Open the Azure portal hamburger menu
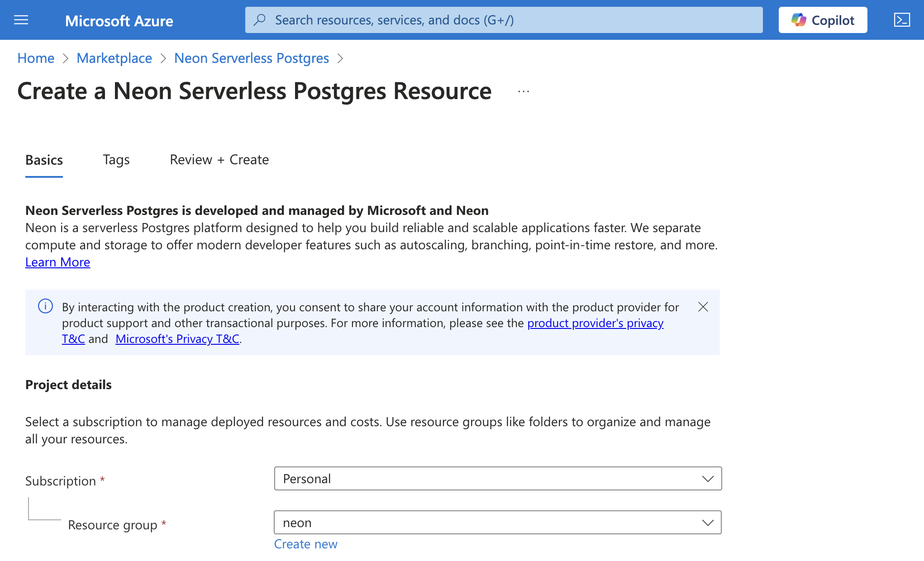 click(21, 20)
